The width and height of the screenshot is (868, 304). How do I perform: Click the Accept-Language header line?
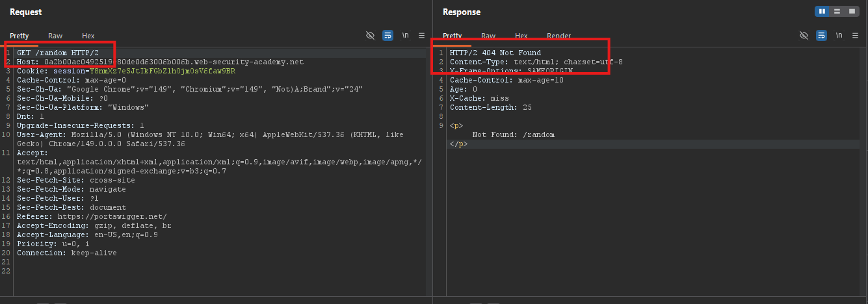click(87, 234)
